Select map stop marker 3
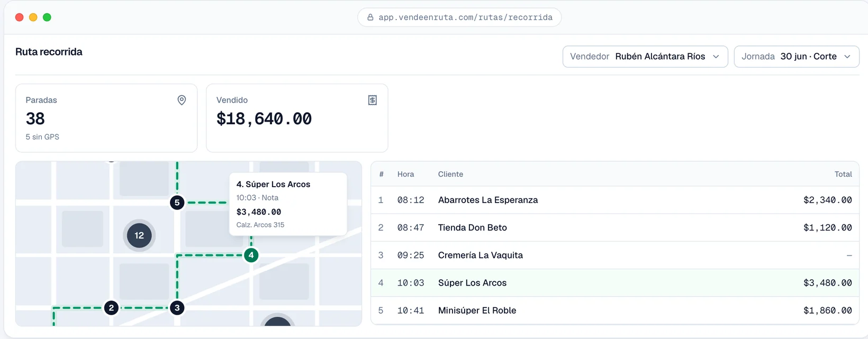The width and height of the screenshot is (868, 339). tap(177, 308)
